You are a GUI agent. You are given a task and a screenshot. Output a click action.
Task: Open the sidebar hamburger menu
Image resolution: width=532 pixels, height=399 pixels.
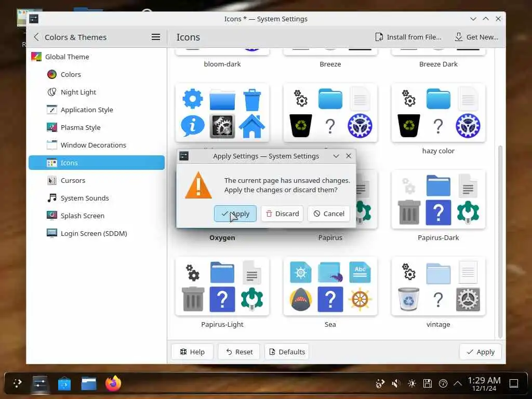[156, 37]
